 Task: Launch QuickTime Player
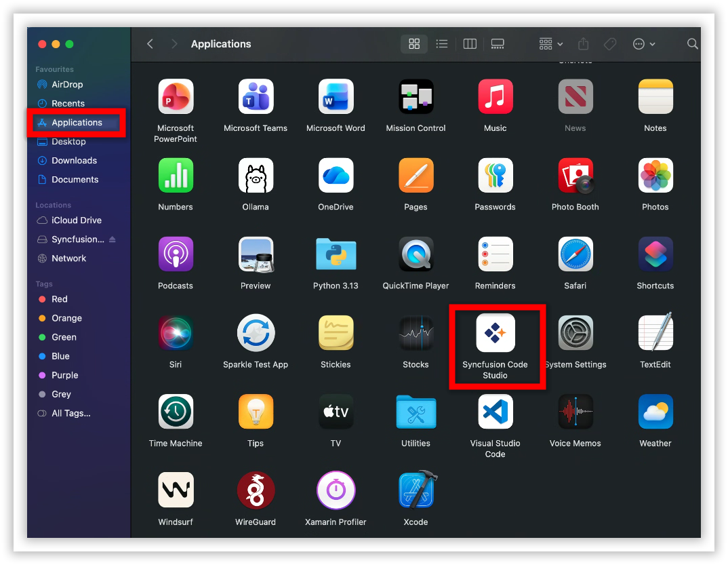click(416, 254)
